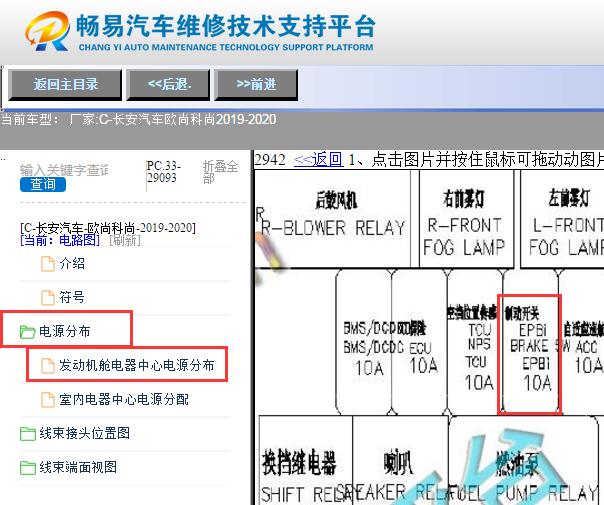Collapse the 电源分布 folder
Viewport: 604px width, 505px height.
click(65, 331)
